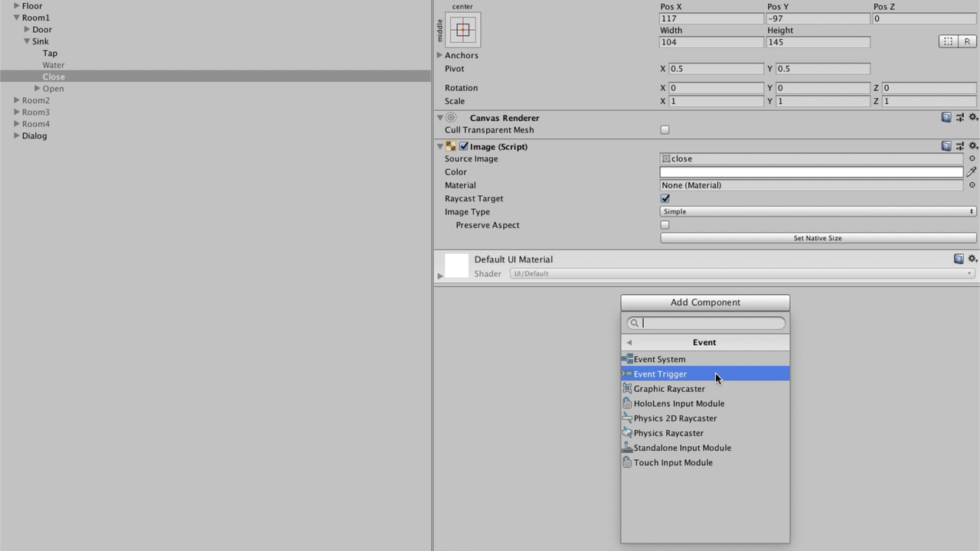The image size is (980, 551).
Task: Open the Image script gear settings
Action: click(973, 146)
